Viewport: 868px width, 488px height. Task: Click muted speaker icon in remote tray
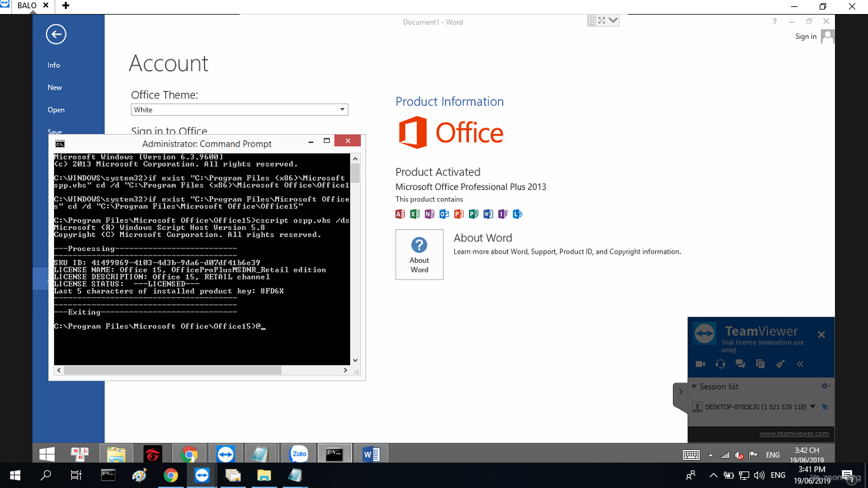point(739,455)
